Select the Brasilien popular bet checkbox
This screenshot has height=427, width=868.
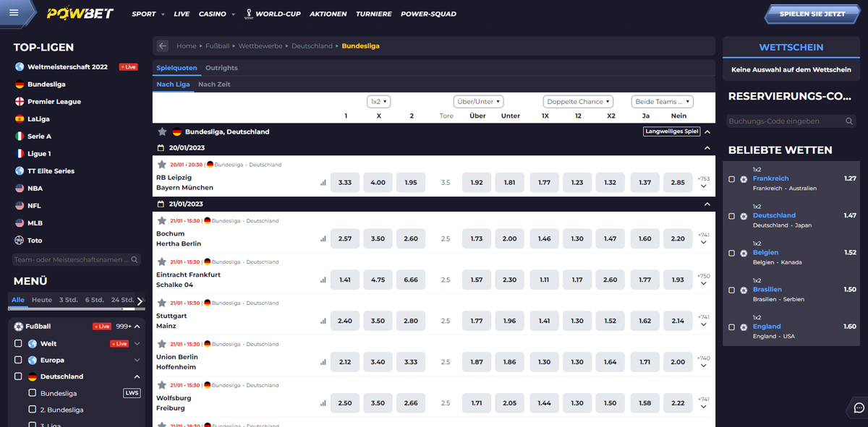click(732, 290)
